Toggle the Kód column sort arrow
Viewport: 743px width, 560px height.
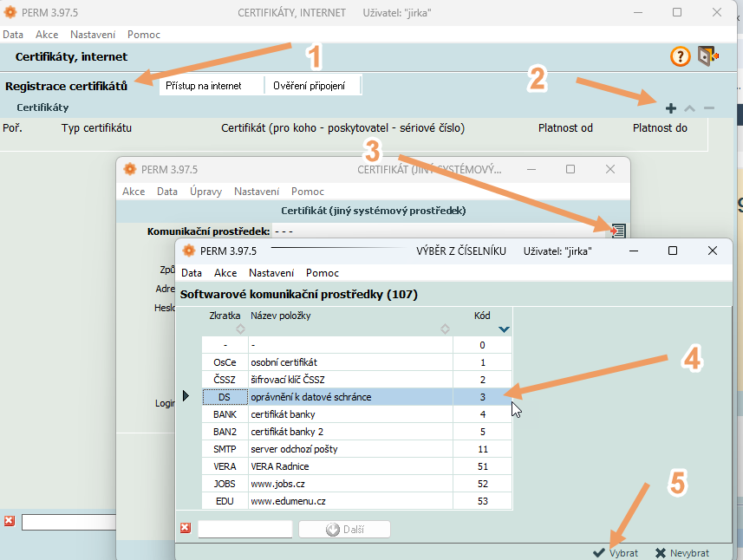(x=504, y=329)
